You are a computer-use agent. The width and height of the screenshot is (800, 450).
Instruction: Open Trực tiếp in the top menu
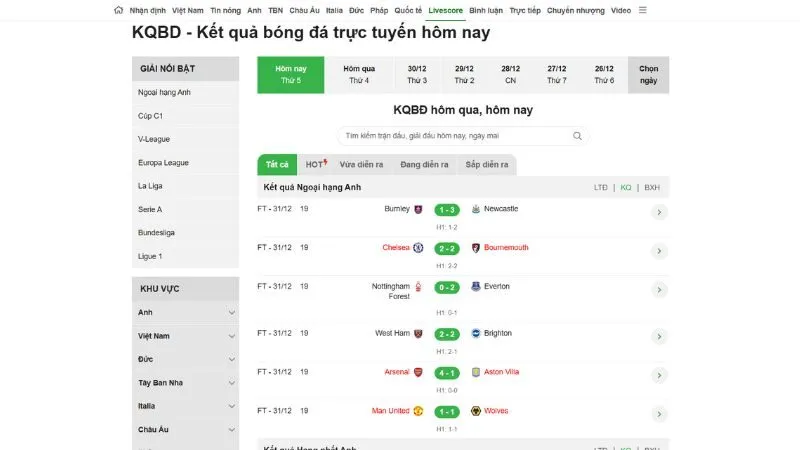[x=525, y=10]
